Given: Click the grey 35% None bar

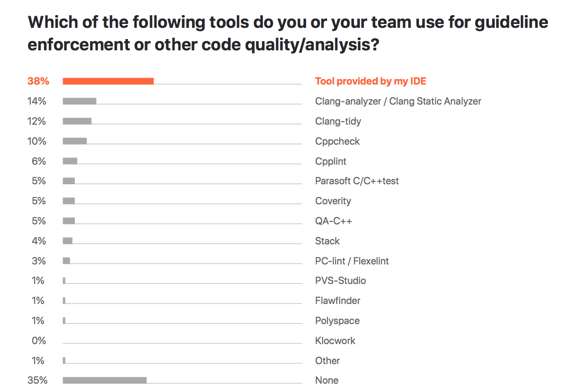Looking at the screenshot, I should [105, 380].
